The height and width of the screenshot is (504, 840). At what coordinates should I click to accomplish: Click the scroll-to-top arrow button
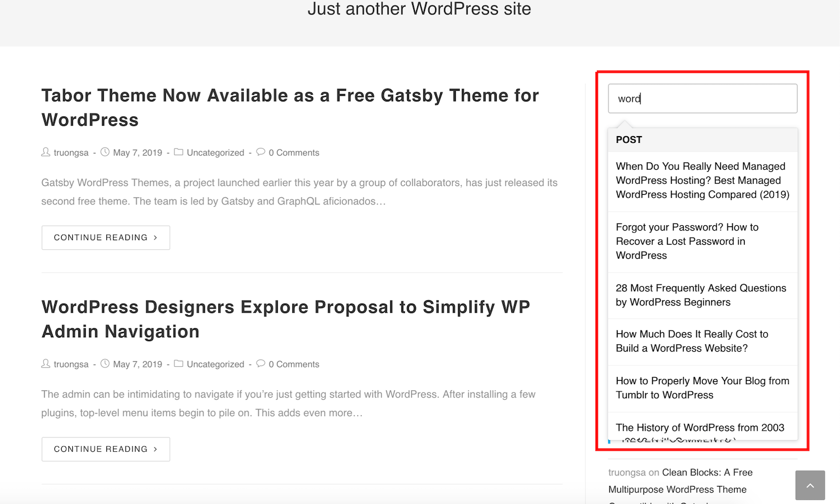click(x=810, y=485)
